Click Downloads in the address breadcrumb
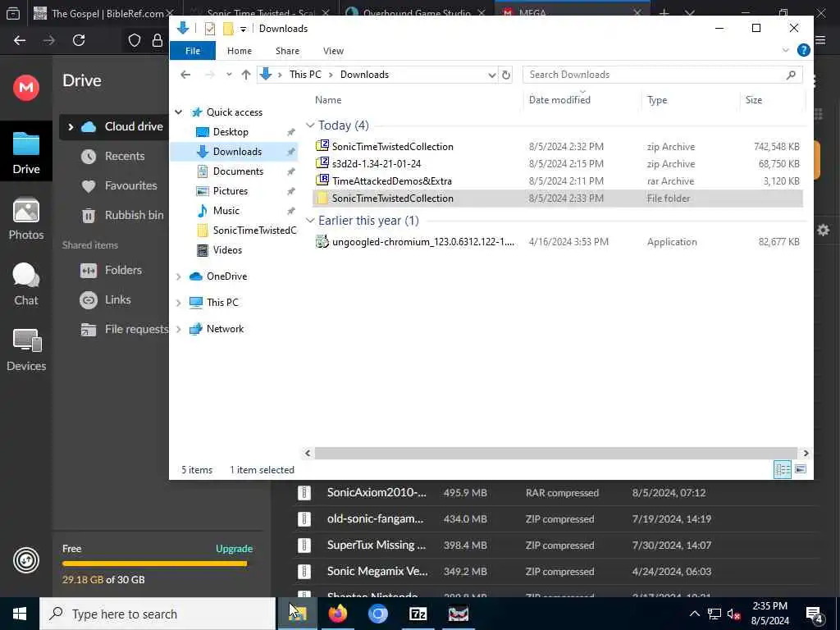Viewport: 840px width, 630px height. coord(364,75)
